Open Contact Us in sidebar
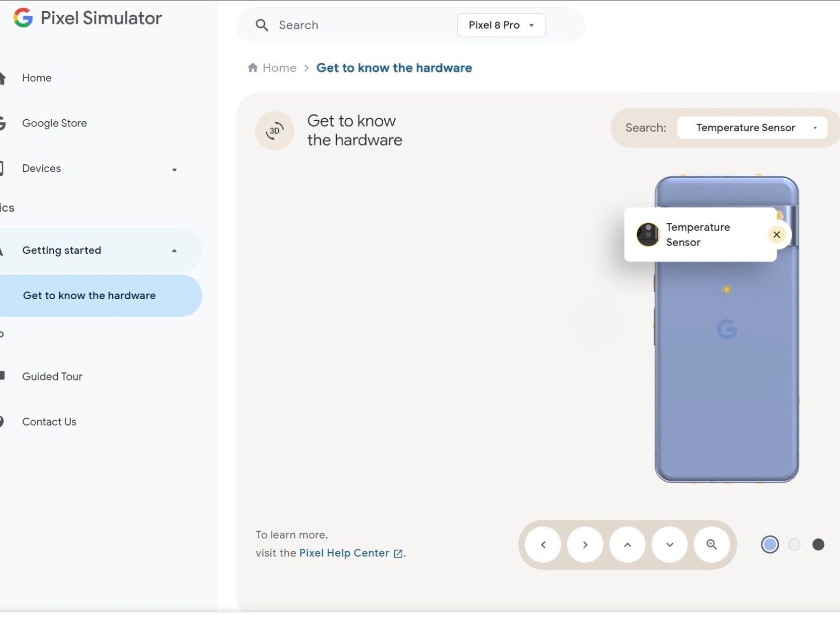840x630 pixels. tap(49, 422)
